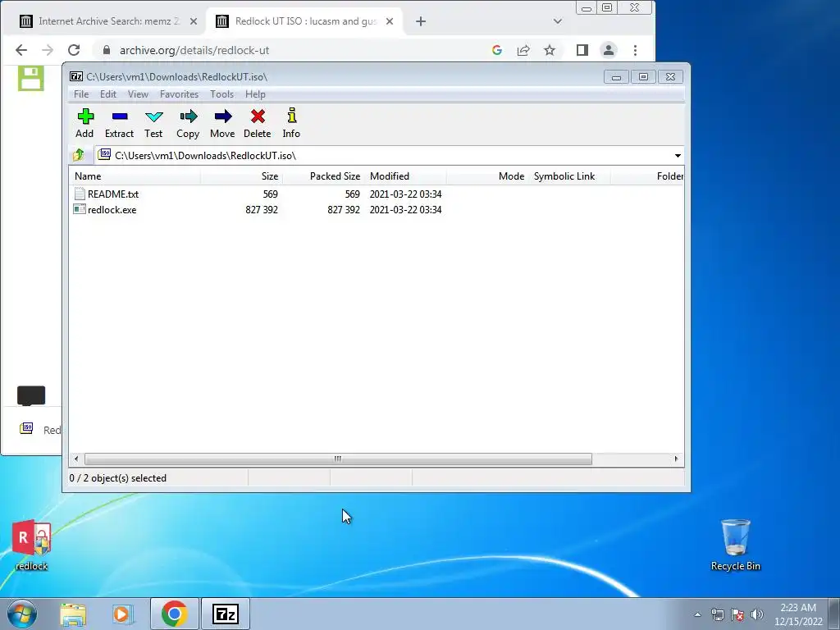
Task: Sort by the Size column header
Action: [242, 176]
